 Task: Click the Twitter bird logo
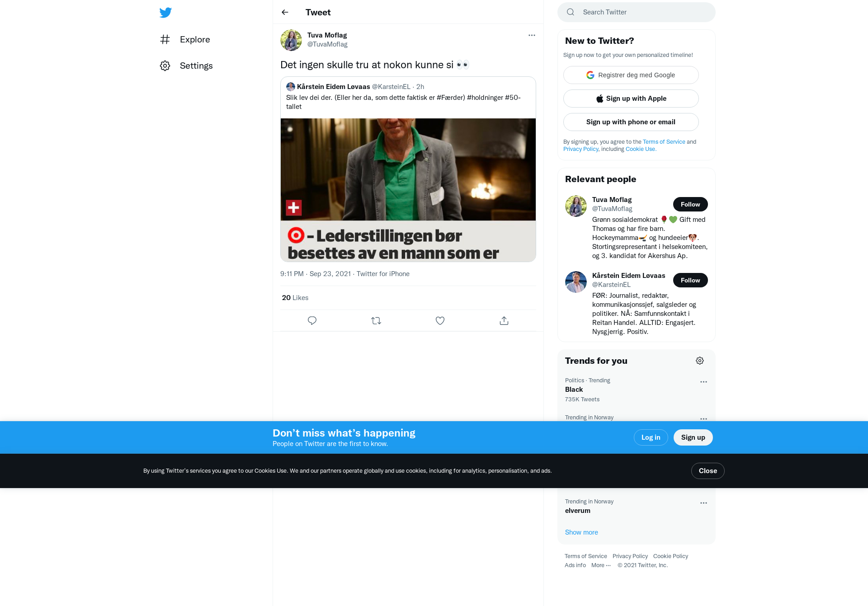pos(165,13)
